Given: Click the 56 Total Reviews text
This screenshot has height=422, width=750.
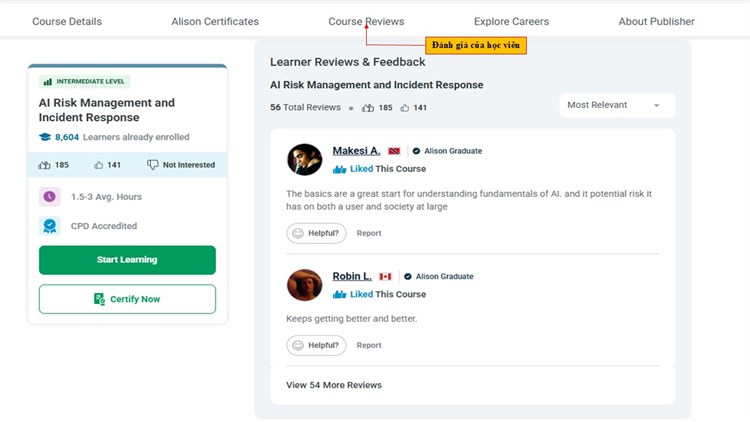Looking at the screenshot, I should tap(305, 108).
